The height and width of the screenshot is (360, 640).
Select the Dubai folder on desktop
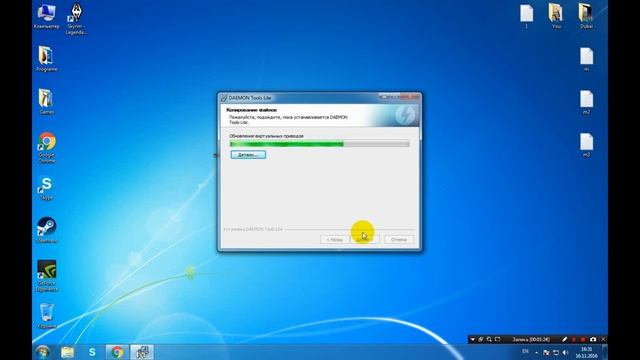click(586, 16)
